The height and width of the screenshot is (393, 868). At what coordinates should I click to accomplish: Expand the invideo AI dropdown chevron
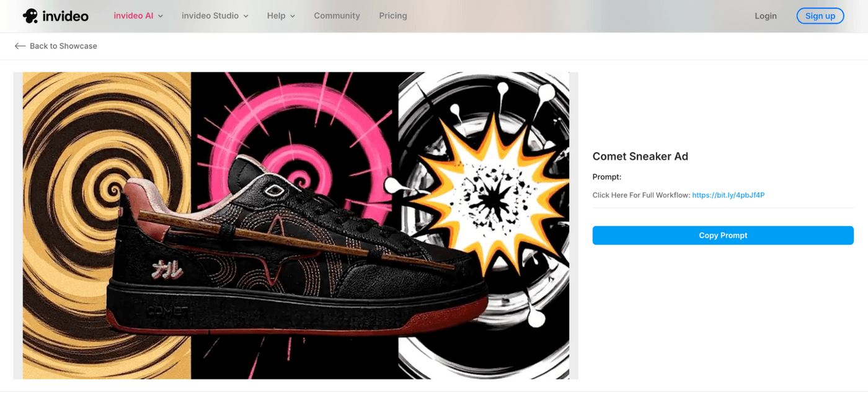click(x=161, y=16)
